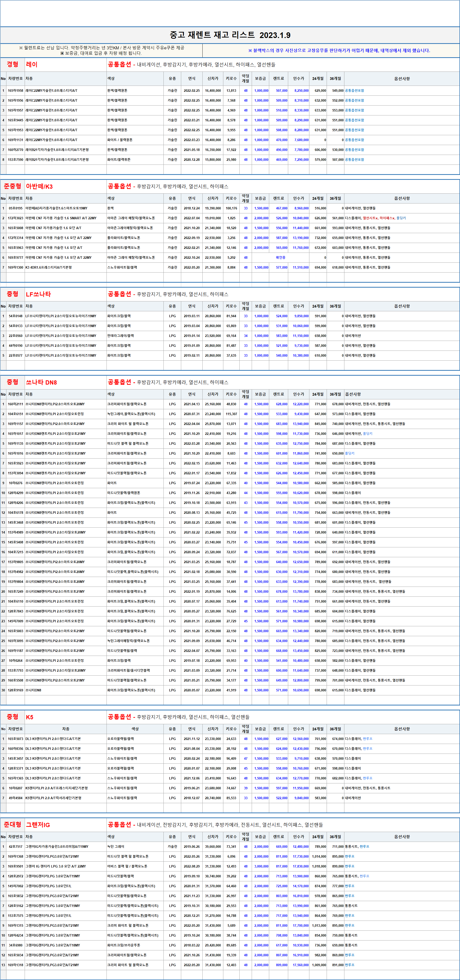Select plate number cell 169하1131

tap(16, 140)
